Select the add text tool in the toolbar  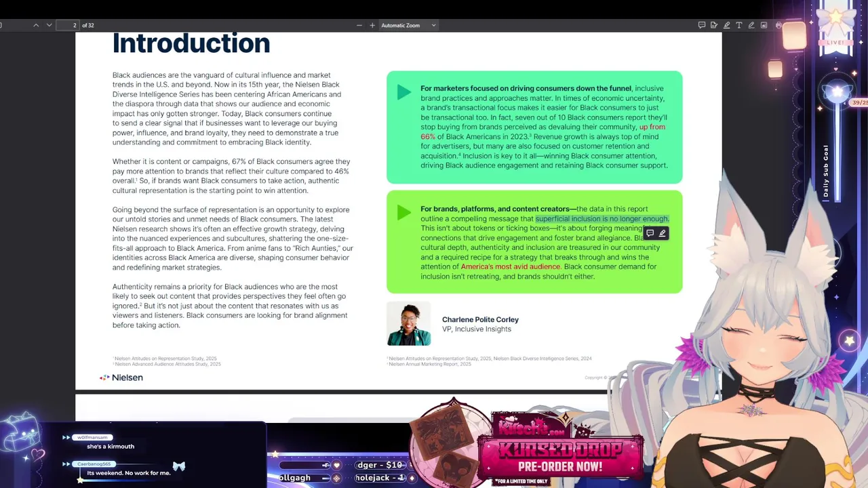coord(739,25)
